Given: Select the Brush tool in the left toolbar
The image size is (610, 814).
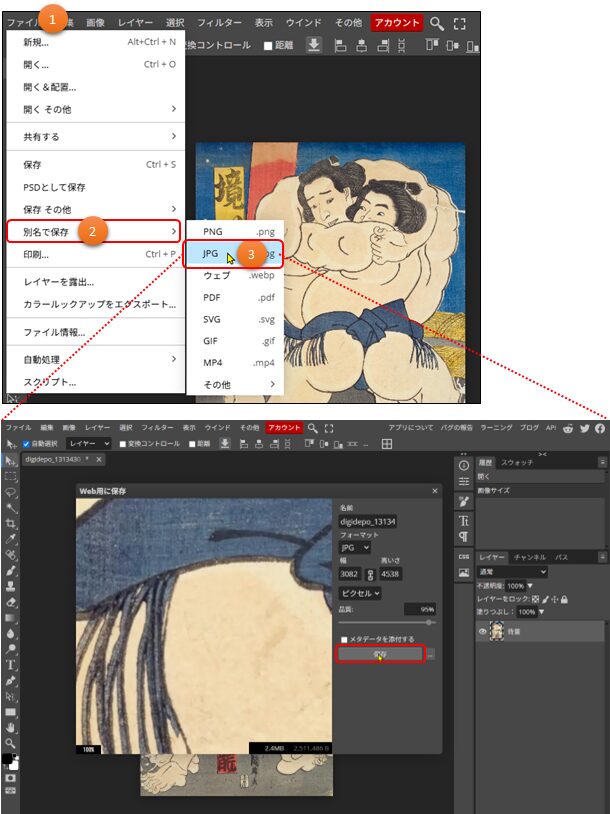Looking at the screenshot, I should [10, 570].
